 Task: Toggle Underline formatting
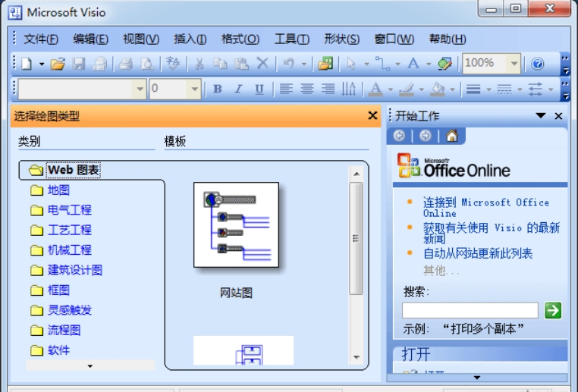(259, 89)
